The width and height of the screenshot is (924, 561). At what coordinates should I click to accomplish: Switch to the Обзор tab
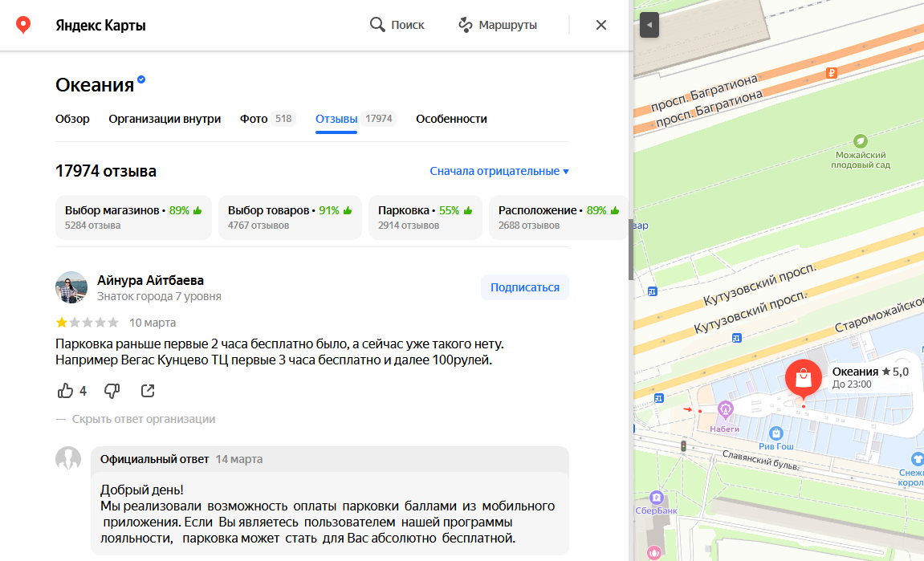(72, 119)
